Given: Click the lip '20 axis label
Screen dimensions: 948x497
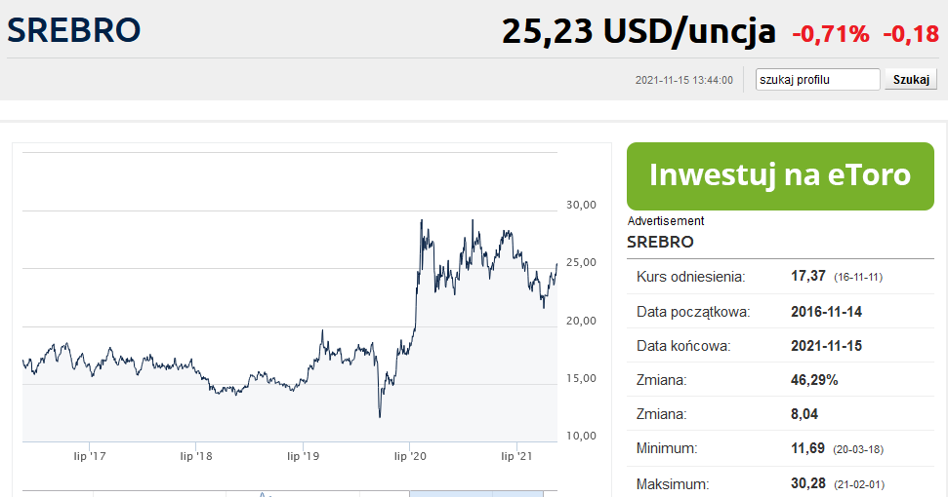Looking at the screenshot, I should 410,456.
